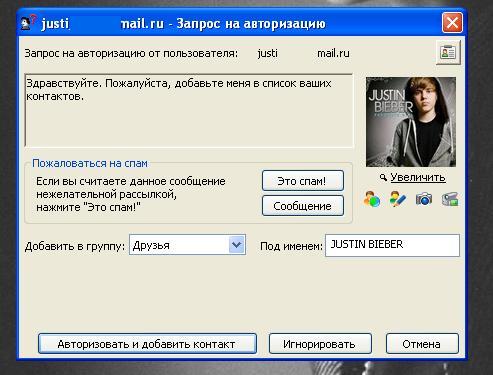
Task: Click the Игнорировать button
Action: click(320, 344)
